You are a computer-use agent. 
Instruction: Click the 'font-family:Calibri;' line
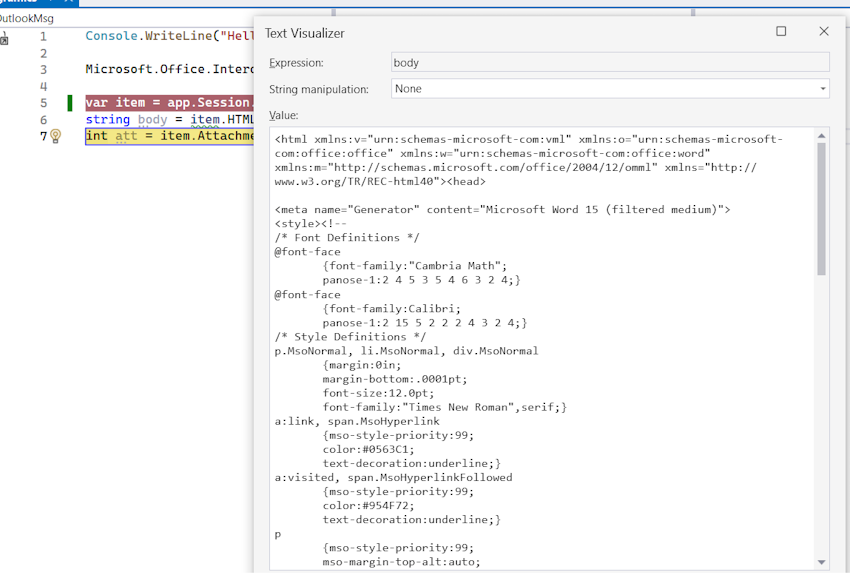click(391, 308)
